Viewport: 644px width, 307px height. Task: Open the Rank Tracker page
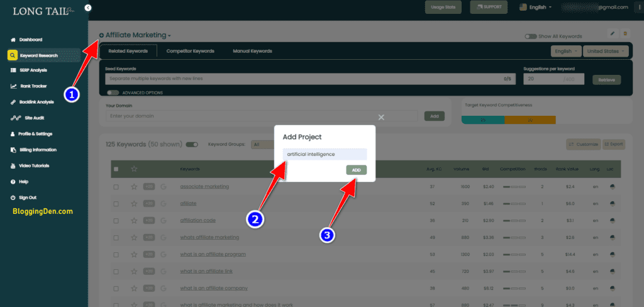[x=33, y=86]
